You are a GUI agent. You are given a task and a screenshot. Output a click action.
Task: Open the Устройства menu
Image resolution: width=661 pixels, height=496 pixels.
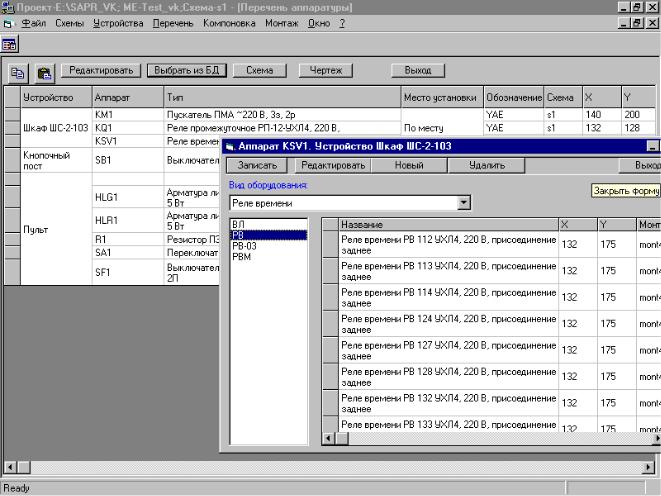tap(119, 22)
